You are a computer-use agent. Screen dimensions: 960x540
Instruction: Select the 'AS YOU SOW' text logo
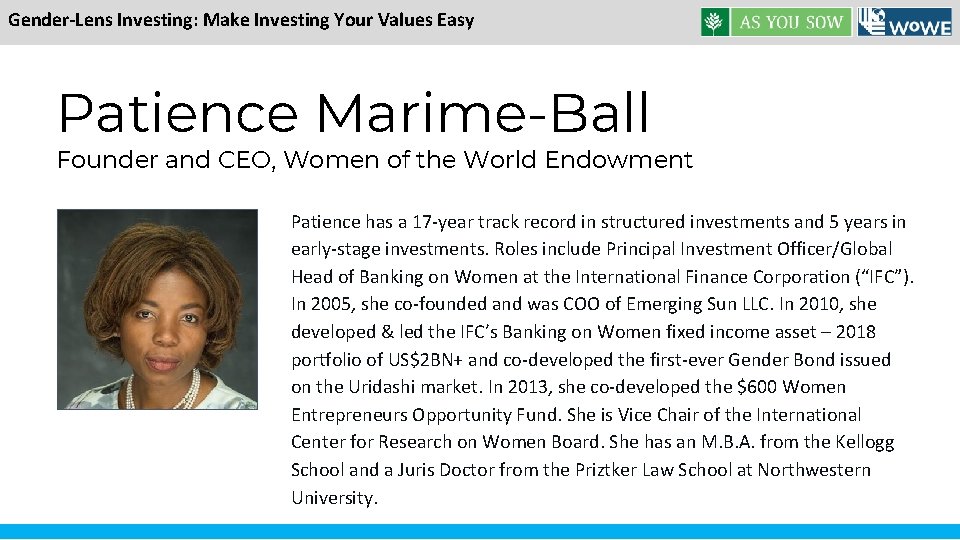(791, 22)
